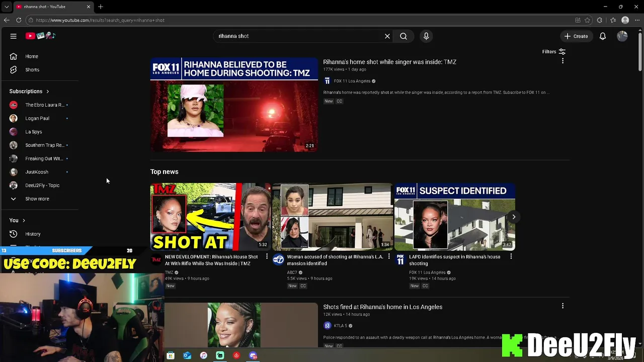This screenshot has height=362, width=644.
Task: Advance Top news carousel with next arrow
Action: click(x=514, y=217)
